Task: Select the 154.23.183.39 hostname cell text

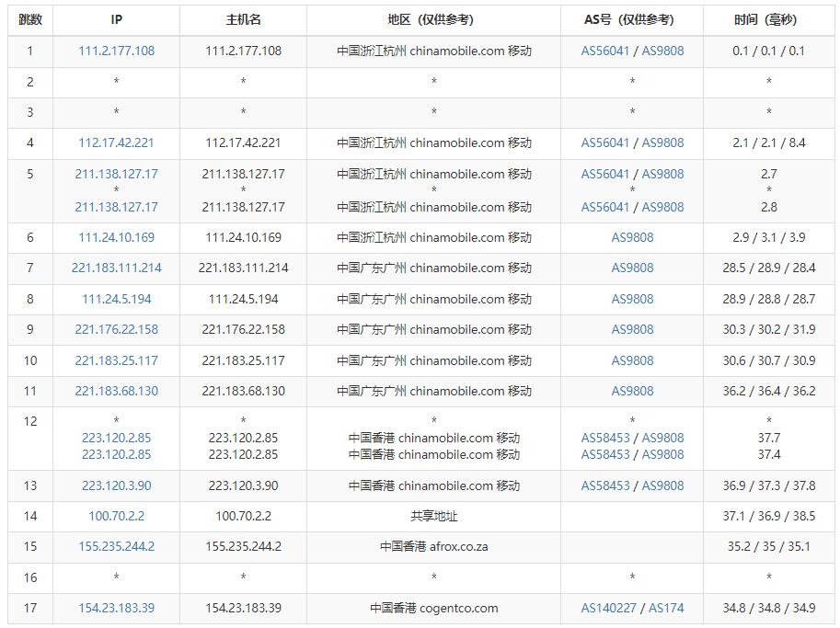Action: (x=243, y=608)
